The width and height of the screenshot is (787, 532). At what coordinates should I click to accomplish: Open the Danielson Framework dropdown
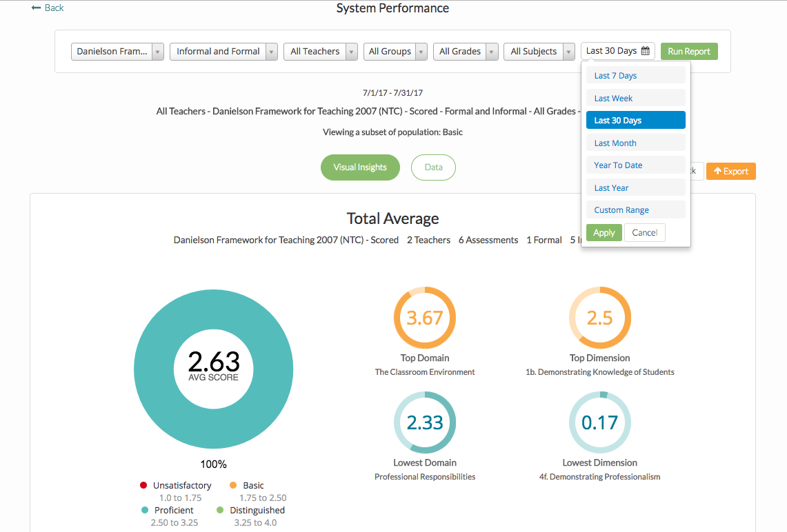(117, 52)
